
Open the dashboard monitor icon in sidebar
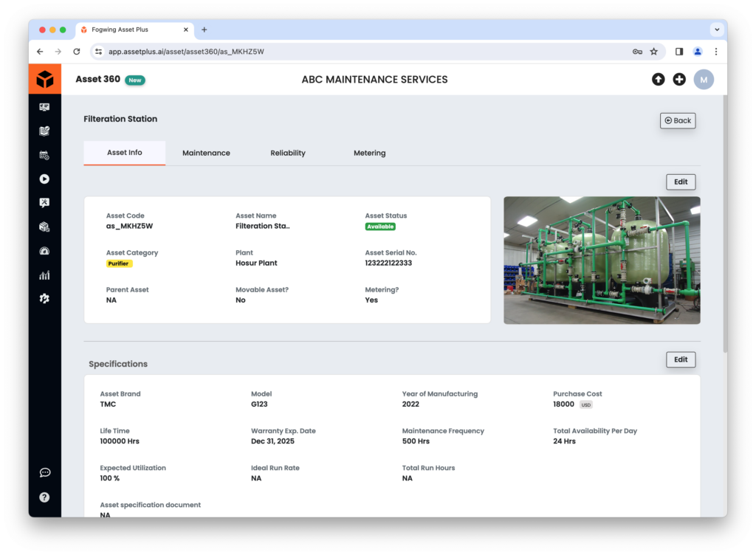coord(44,107)
